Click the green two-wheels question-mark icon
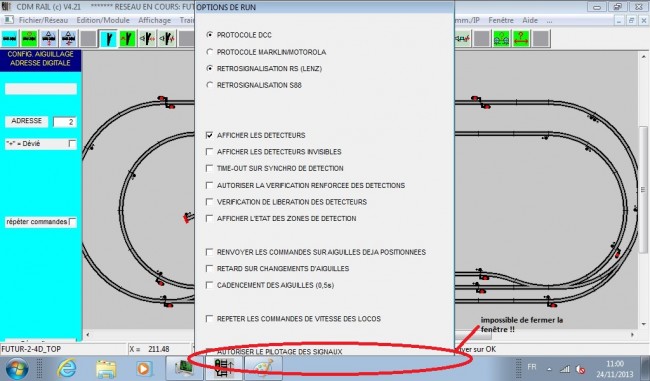The width and height of the screenshot is (650, 381). (x=501, y=39)
